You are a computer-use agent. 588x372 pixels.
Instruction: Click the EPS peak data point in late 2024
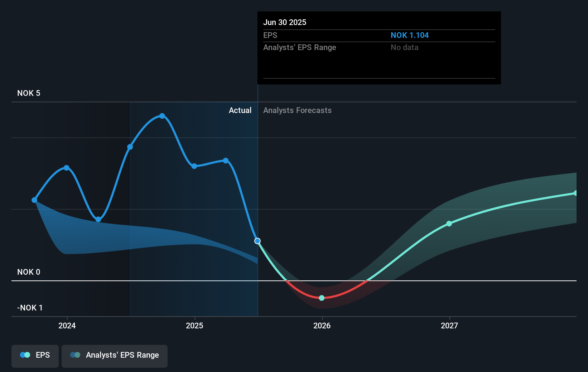click(x=162, y=116)
